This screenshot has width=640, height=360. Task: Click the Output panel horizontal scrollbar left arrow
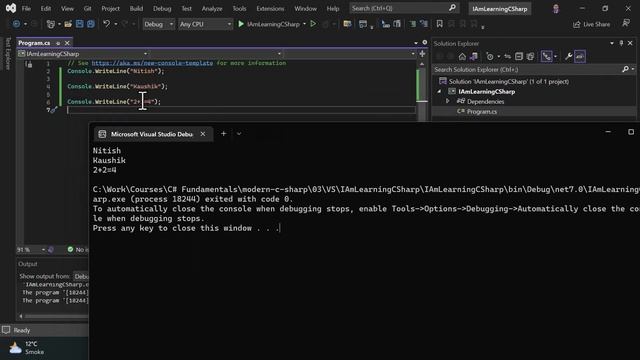click(21, 316)
